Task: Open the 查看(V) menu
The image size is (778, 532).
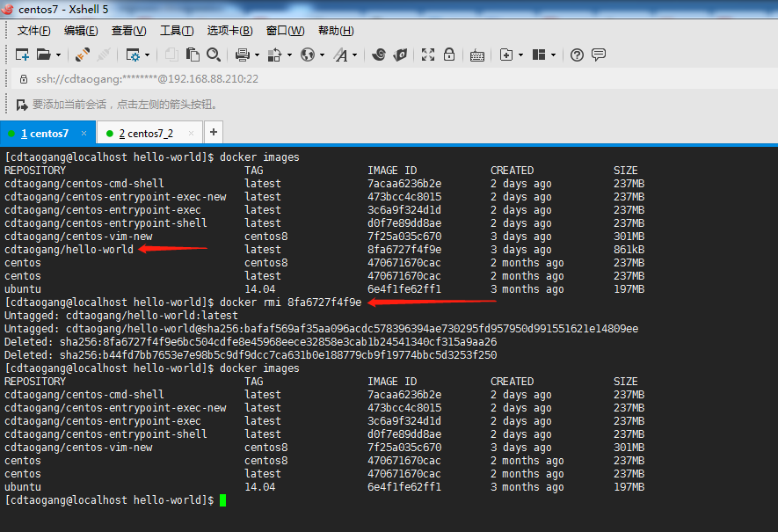Action: [128, 31]
